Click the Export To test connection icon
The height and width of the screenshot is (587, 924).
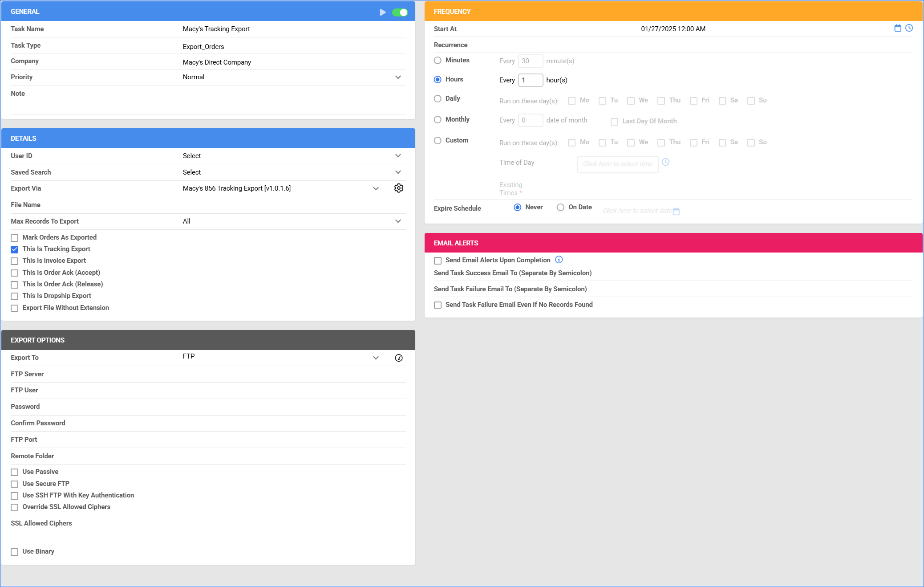(x=399, y=358)
